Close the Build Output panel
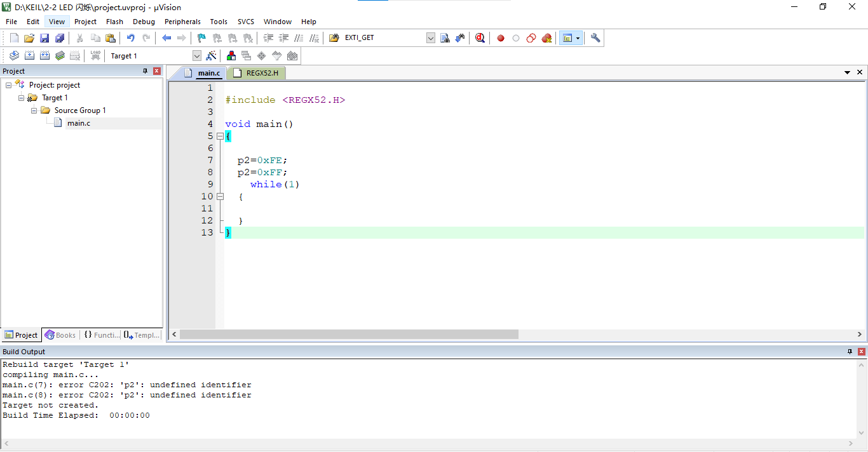Viewport: 868px width, 452px height. (x=862, y=352)
